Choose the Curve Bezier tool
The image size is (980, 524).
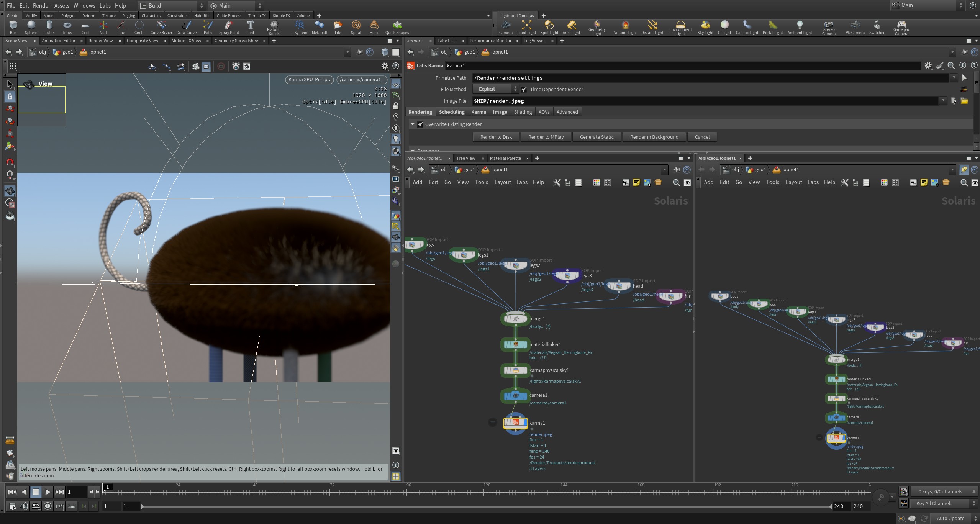(x=161, y=27)
